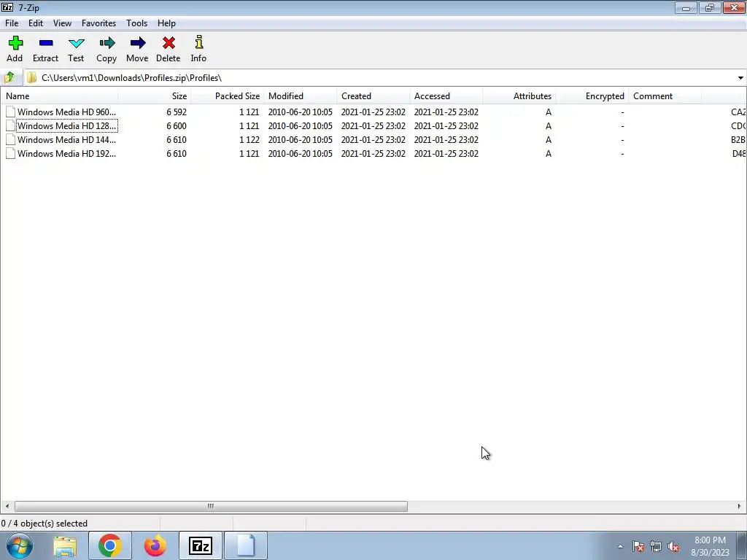Click the clock showing 8:00 PM
This screenshot has width=747, height=560.
pos(710,540)
